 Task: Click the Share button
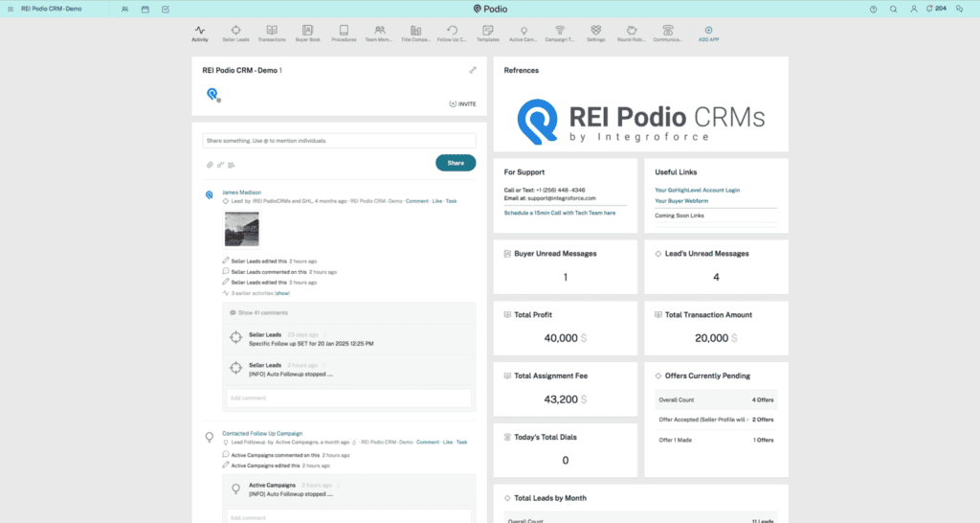456,163
